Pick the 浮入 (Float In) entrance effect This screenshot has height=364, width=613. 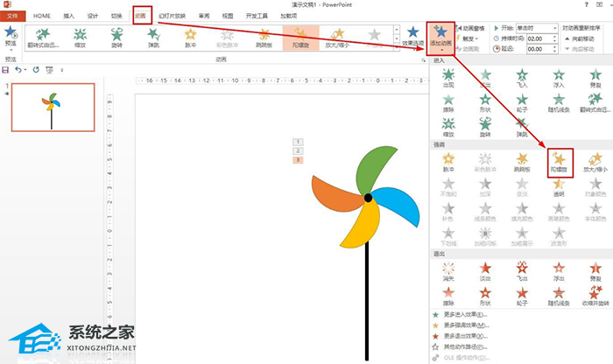(559, 78)
